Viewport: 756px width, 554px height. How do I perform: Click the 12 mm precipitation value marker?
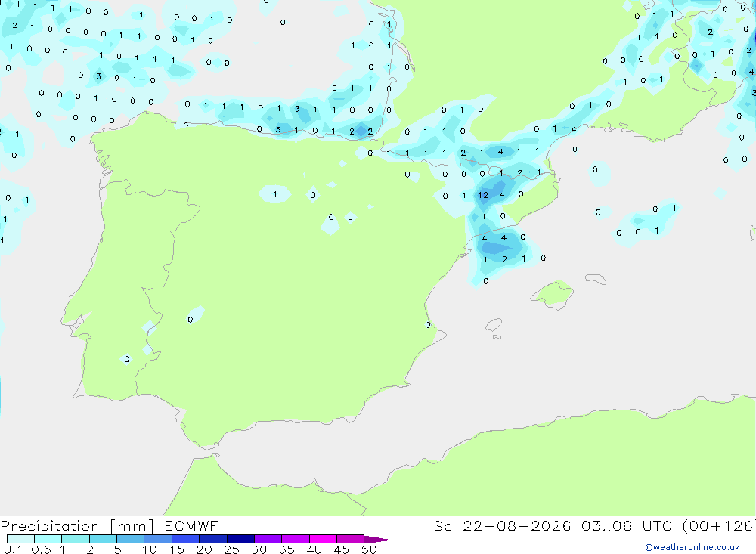[483, 195]
